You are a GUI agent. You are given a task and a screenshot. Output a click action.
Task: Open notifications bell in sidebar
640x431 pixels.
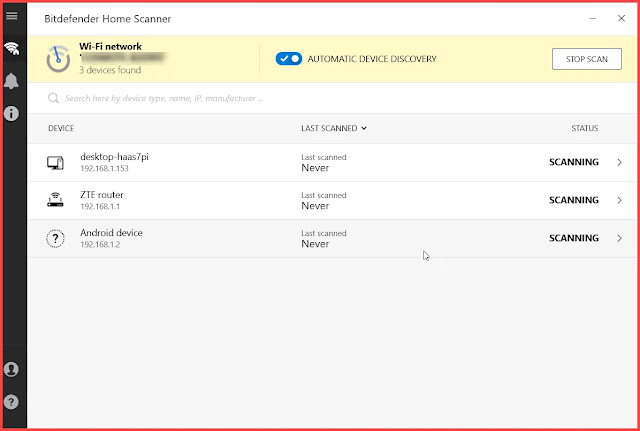pos(11,81)
